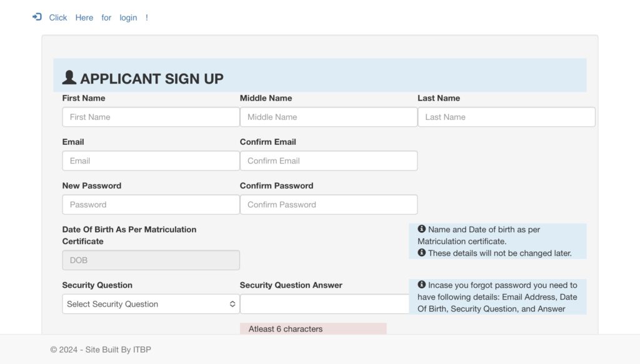Image resolution: width=640 pixels, height=364 pixels.
Task: Select the New Password field
Action: [151, 205]
